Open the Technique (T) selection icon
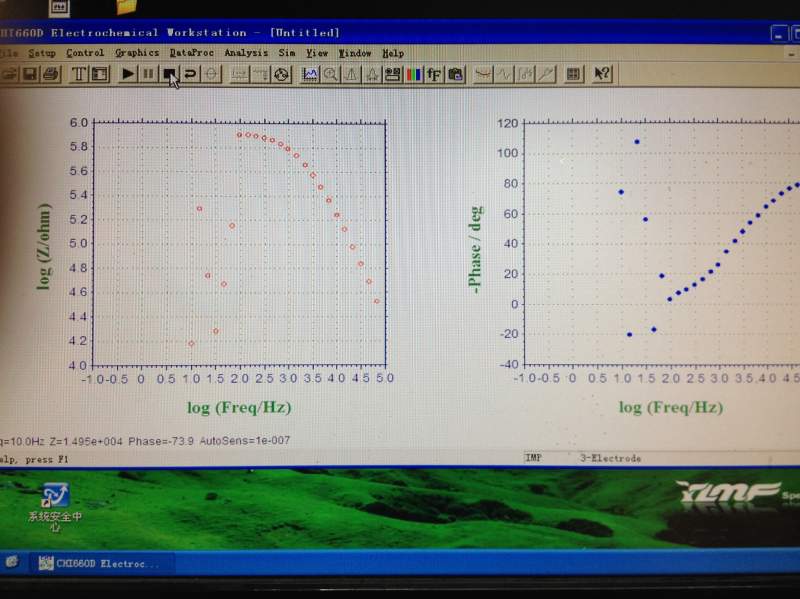Screen dimensions: 800x599 79,74
